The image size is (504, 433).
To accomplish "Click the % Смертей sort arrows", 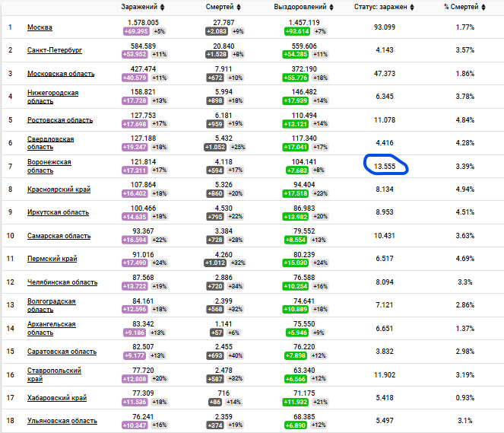I will click(x=483, y=7).
